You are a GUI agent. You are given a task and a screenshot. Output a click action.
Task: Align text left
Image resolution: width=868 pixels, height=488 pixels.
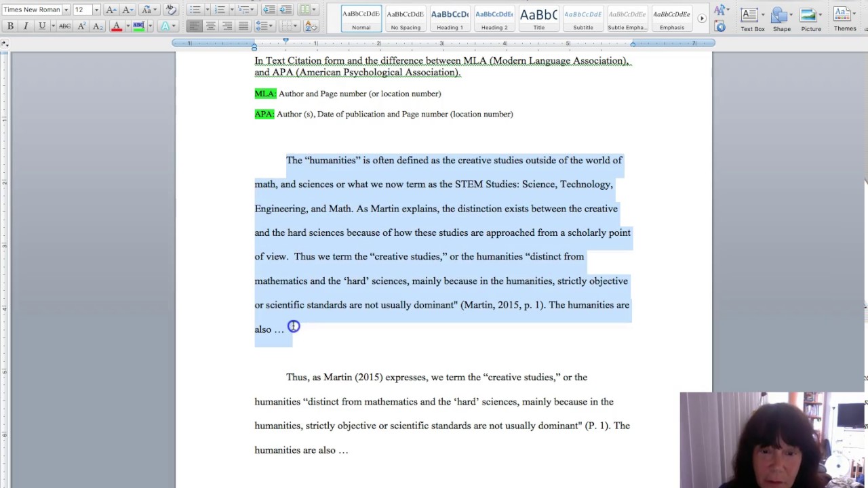194,26
